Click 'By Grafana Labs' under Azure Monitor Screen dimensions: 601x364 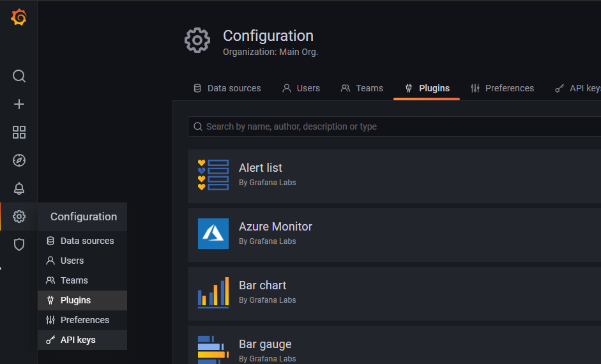coord(267,241)
